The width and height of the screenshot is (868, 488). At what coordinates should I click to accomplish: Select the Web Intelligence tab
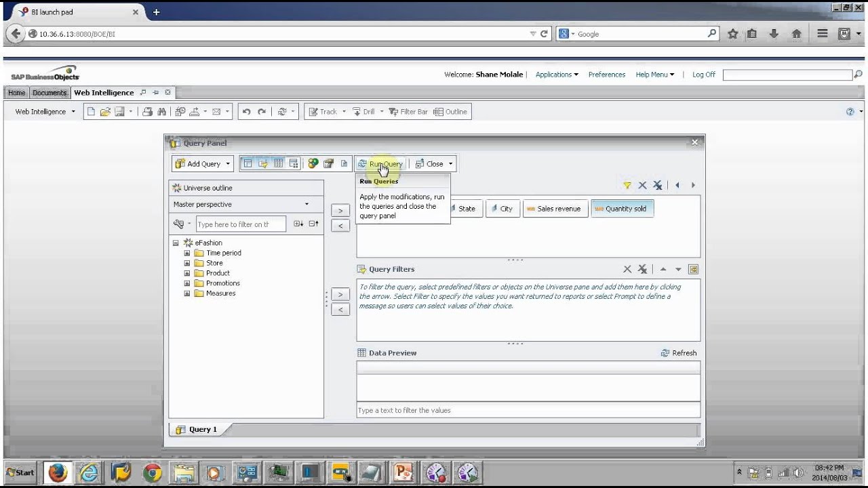tap(104, 93)
